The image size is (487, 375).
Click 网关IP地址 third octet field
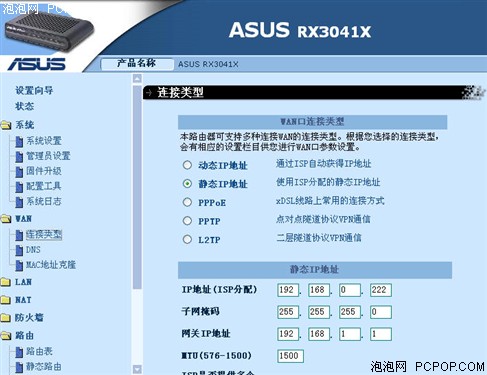[350, 334]
